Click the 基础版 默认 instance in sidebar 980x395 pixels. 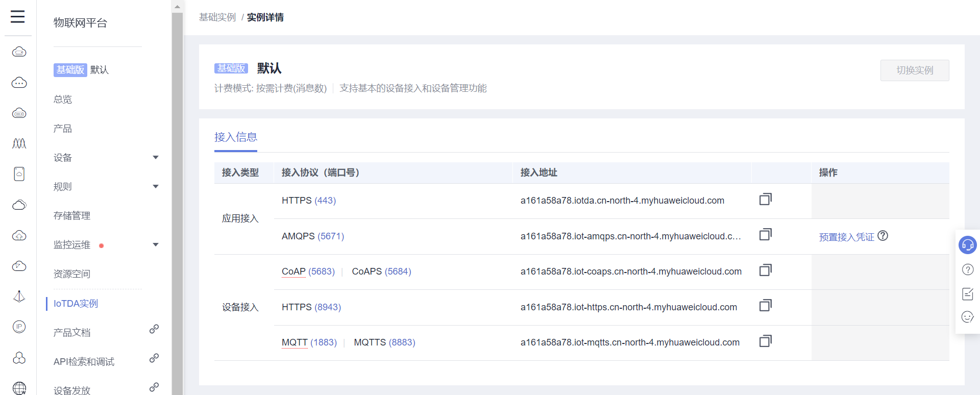click(81, 70)
